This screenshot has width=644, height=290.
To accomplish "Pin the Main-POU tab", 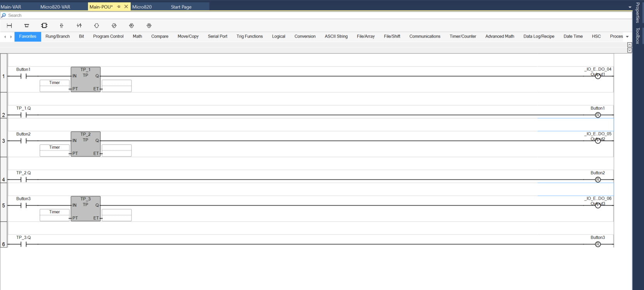I will (x=119, y=7).
